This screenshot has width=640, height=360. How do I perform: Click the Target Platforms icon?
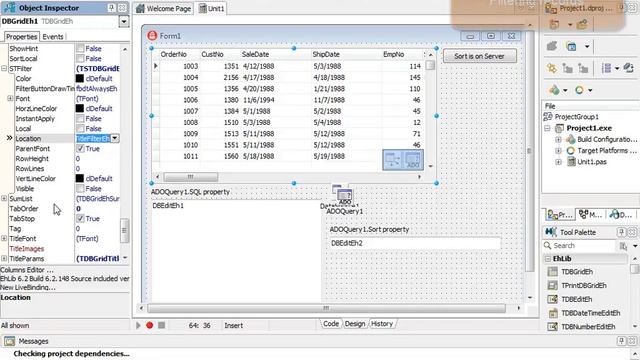click(571, 151)
